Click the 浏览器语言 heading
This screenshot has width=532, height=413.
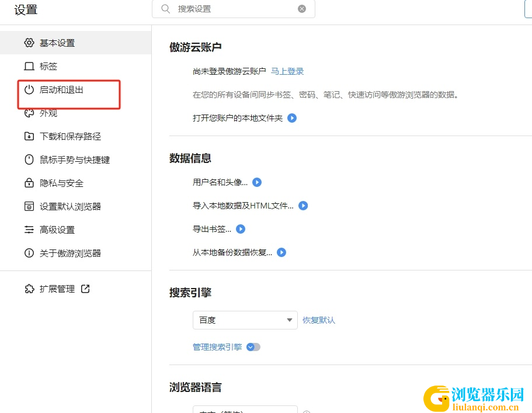(196, 387)
